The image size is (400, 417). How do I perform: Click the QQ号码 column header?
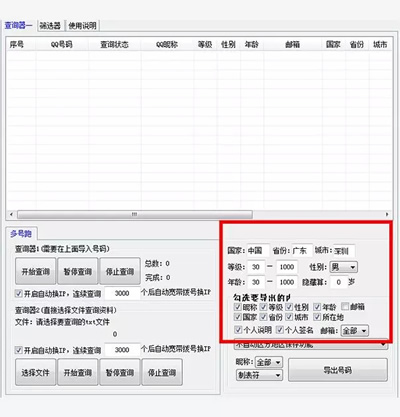[x=62, y=44]
